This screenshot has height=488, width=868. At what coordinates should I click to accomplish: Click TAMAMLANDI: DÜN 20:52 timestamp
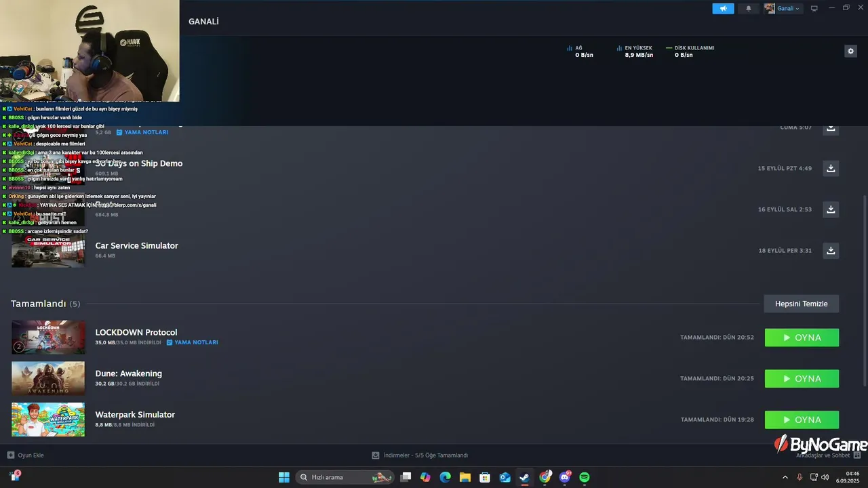(x=717, y=338)
